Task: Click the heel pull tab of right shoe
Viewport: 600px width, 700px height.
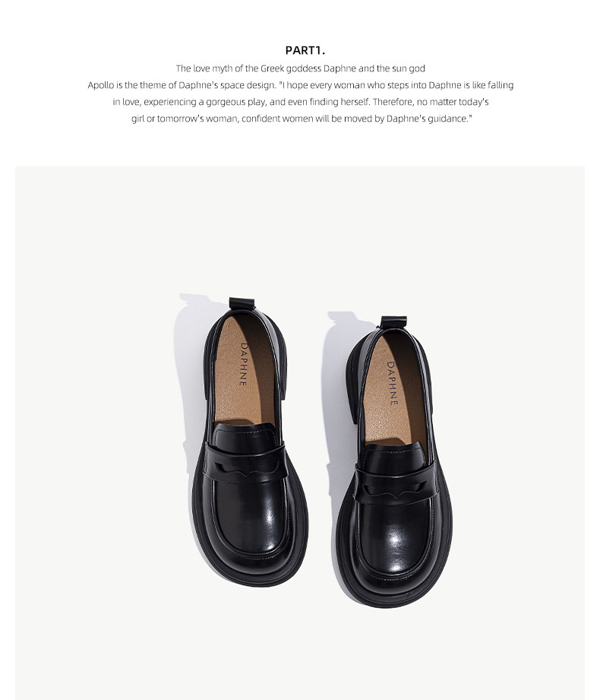Action: tap(393, 321)
